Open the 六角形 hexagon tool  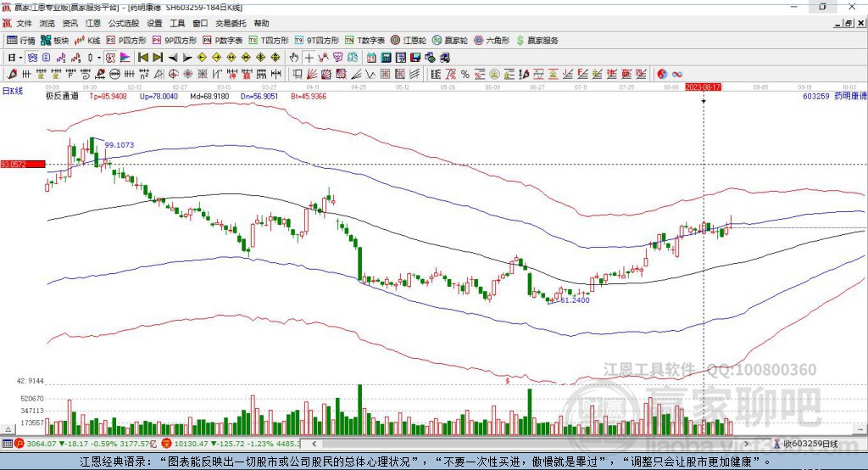[x=492, y=41]
